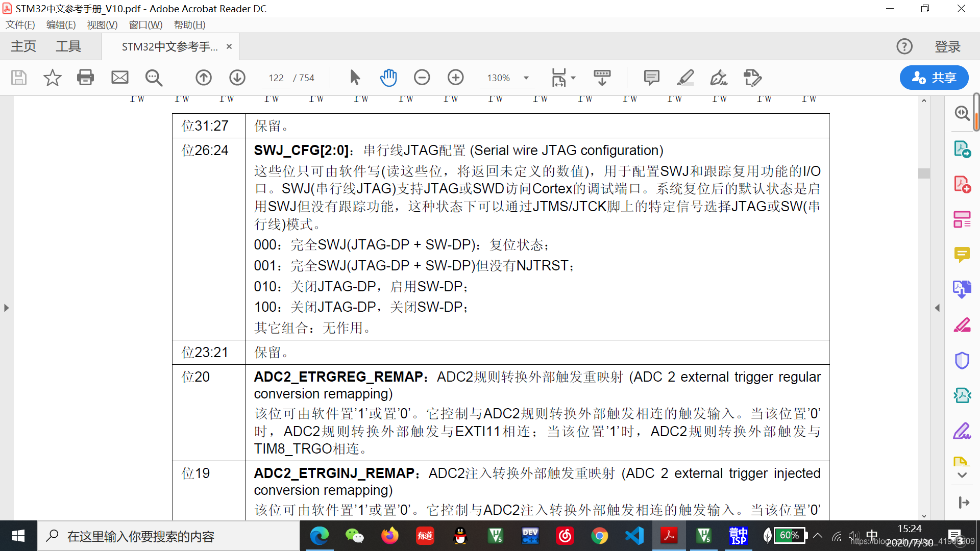The width and height of the screenshot is (980, 551).
Task: Open the help question mark icon
Action: pos(904,46)
